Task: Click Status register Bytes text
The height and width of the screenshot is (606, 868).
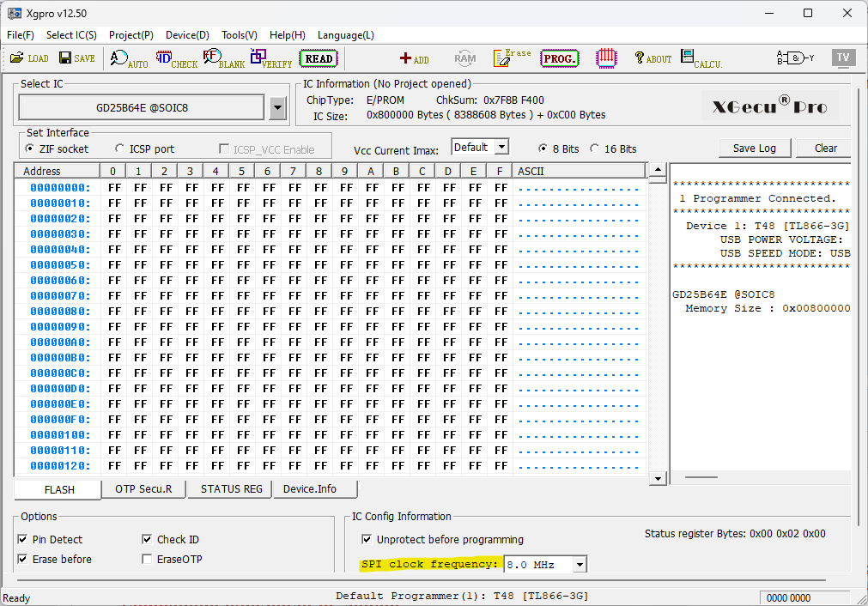Action: (x=735, y=534)
